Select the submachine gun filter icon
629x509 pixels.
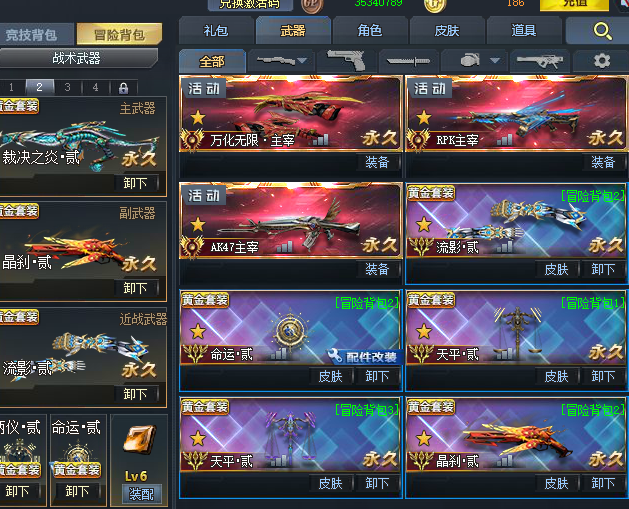click(x=540, y=61)
